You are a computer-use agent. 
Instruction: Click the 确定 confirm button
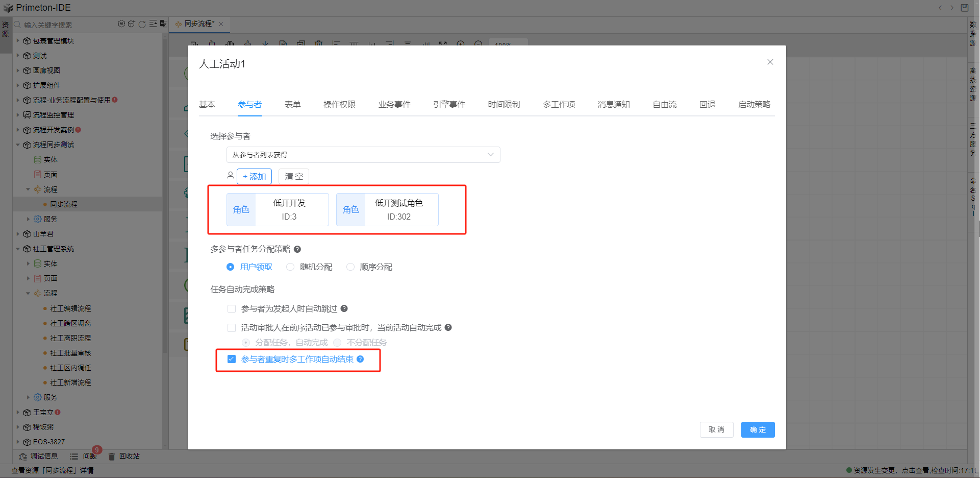[x=758, y=430]
